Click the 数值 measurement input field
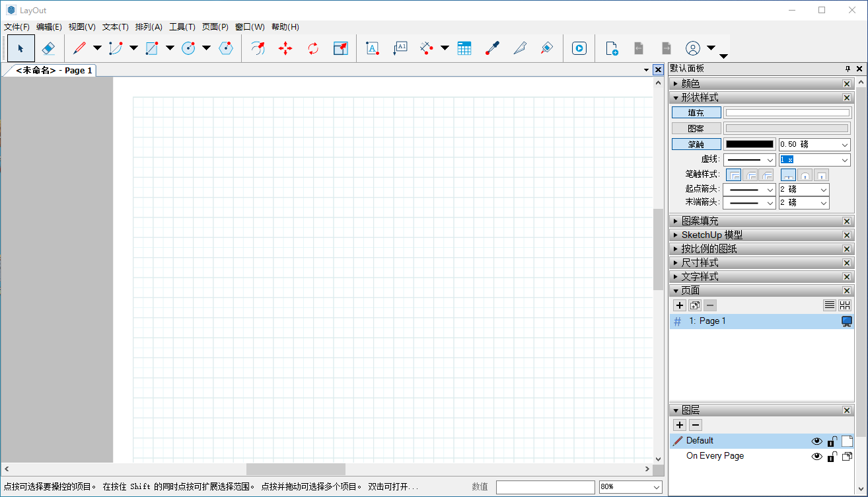The image size is (868, 497). click(545, 487)
